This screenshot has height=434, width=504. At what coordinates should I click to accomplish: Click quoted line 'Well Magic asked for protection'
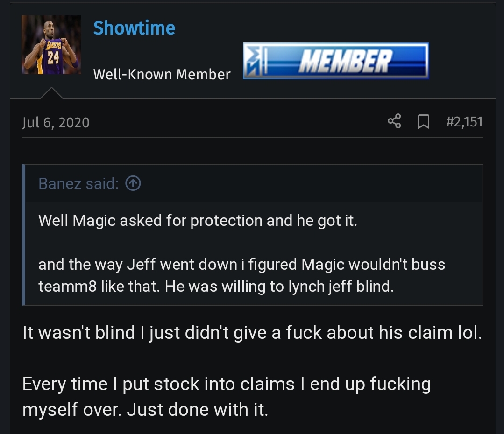198,220
